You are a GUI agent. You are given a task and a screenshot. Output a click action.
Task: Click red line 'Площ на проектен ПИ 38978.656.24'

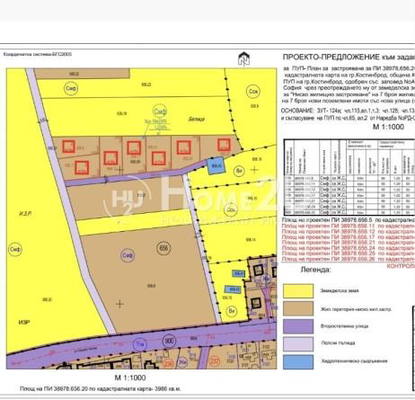coord(348,248)
